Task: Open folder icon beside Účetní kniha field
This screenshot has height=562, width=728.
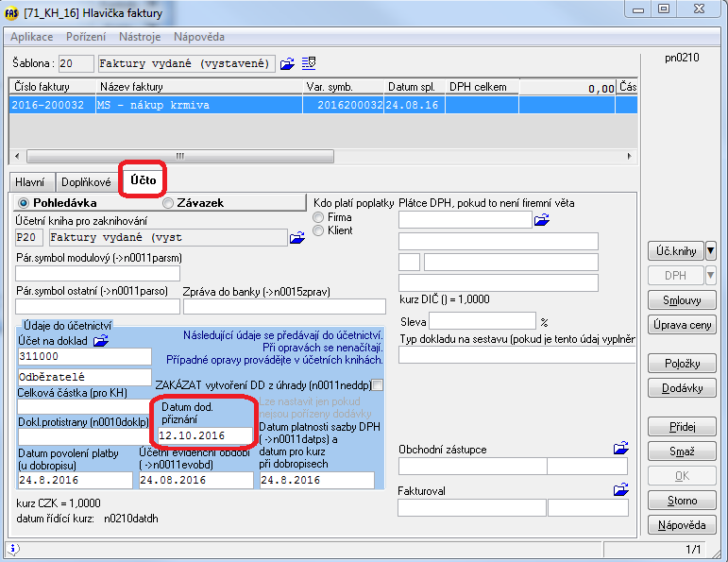Action: (x=297, y=238)
